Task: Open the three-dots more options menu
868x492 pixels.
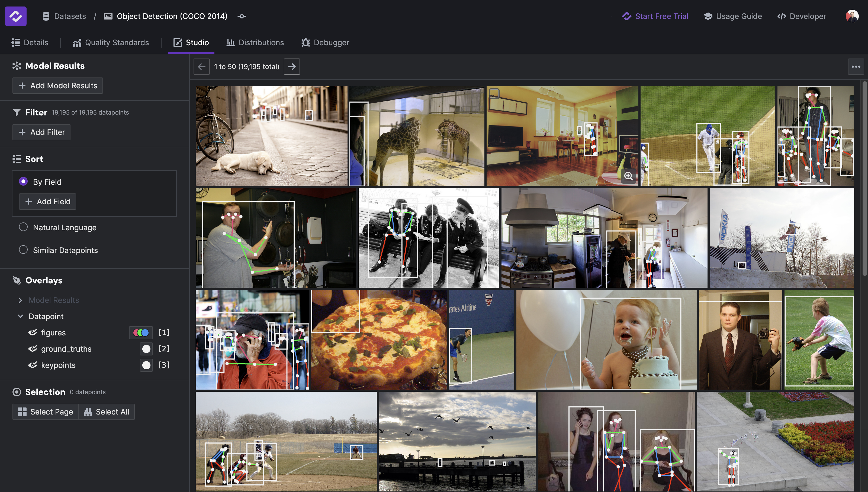Action: tap(856, 67)
